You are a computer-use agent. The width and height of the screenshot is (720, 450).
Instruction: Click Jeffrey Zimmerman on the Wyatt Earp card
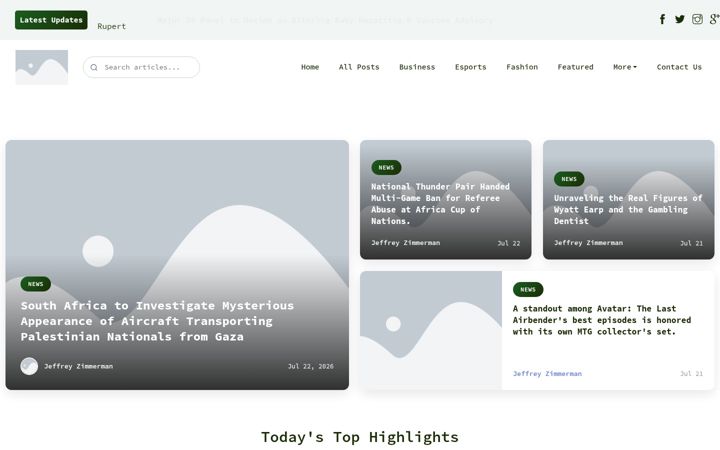tap(588, 243)
